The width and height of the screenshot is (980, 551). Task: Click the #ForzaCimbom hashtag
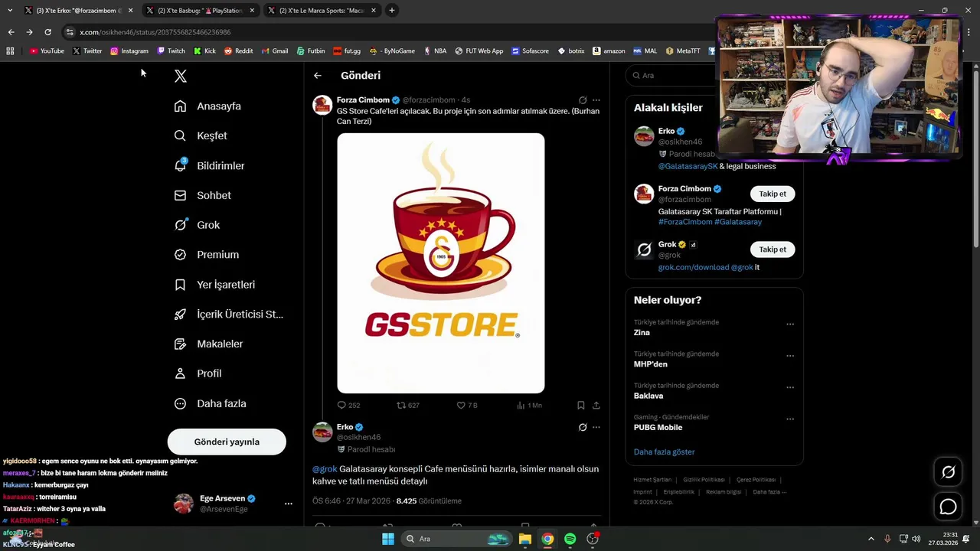(x=685, y=222)
